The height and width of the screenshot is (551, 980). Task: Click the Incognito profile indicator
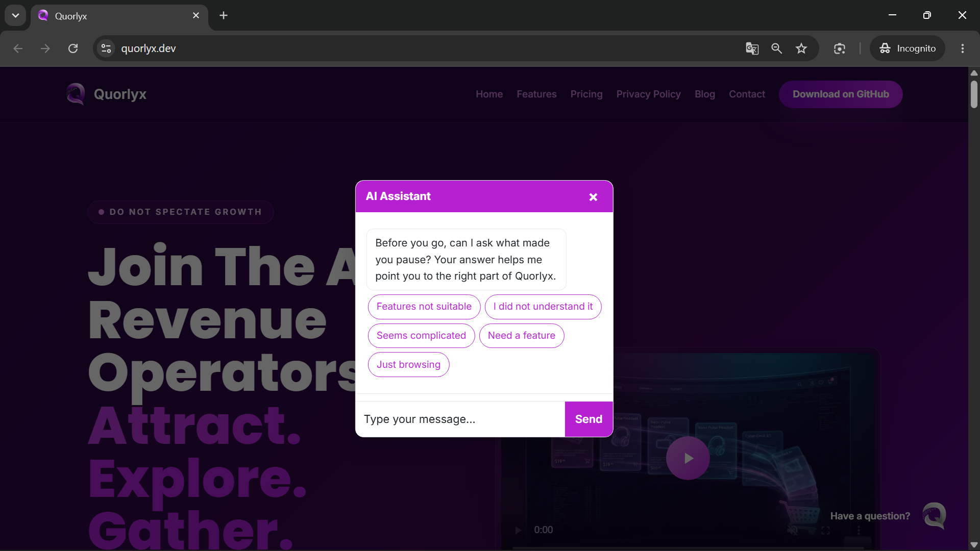[908, 48]
